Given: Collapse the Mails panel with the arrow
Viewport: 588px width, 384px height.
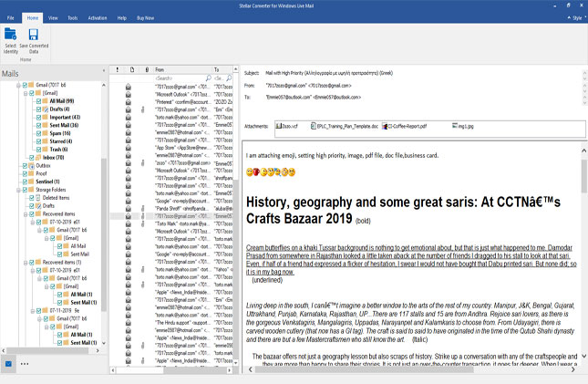Looking at the screenshot, I should click(104, 70).
